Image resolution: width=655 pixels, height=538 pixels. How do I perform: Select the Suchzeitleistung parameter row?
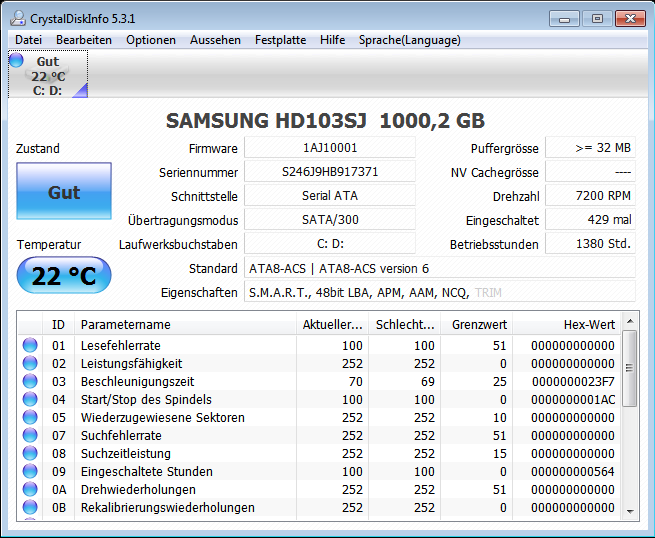tap(320, 453)
